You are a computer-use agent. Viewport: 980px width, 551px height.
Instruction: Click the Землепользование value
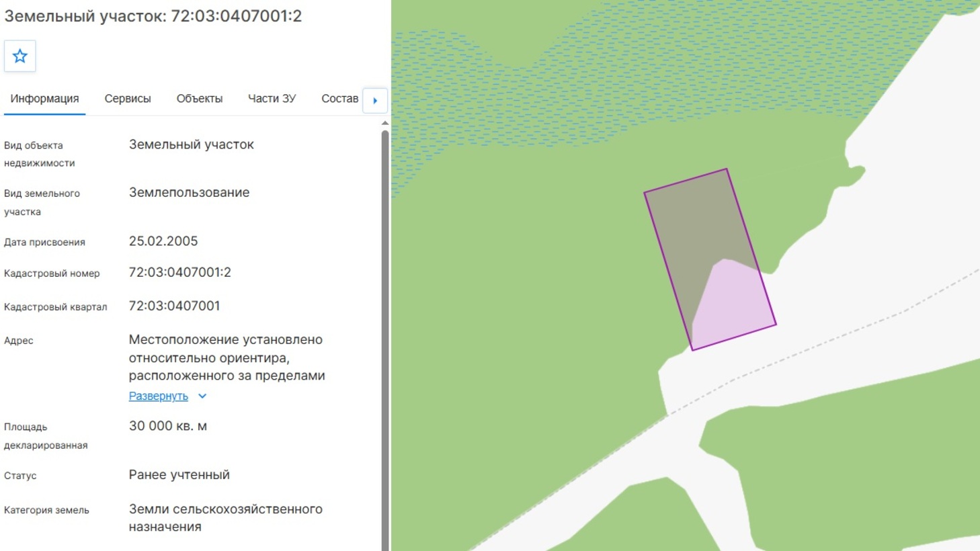pyautogui.click(x=190, y=192)
